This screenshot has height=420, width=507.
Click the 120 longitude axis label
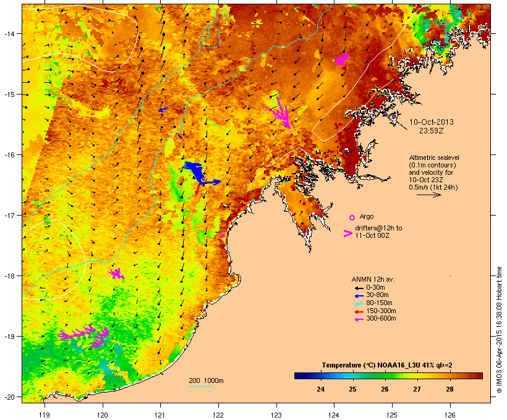(103, 415)
